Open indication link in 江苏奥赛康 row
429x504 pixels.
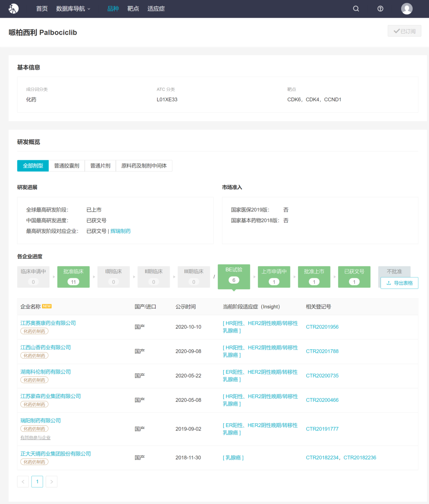pyautogui.click(x=260, y=327)
